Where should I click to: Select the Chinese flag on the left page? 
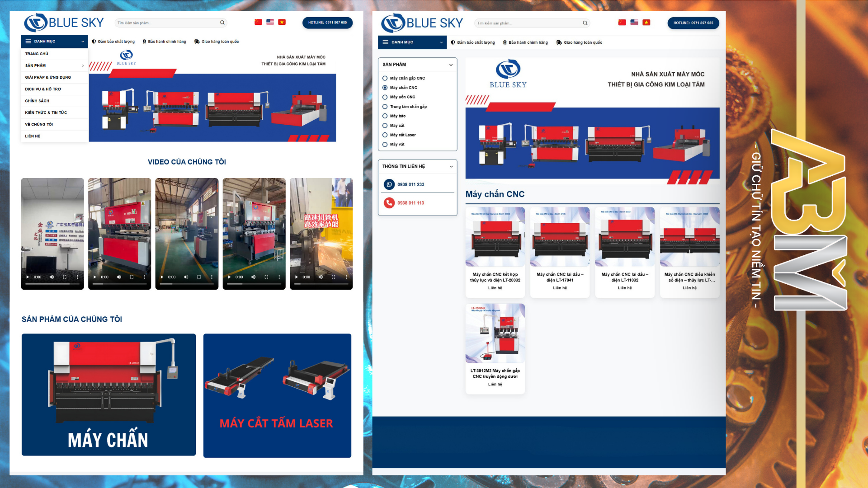click(x=258, y=22)
